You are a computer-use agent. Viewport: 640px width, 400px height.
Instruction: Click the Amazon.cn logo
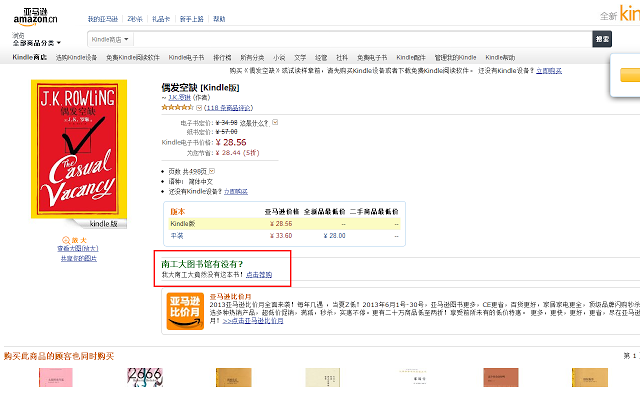(35, 16)
